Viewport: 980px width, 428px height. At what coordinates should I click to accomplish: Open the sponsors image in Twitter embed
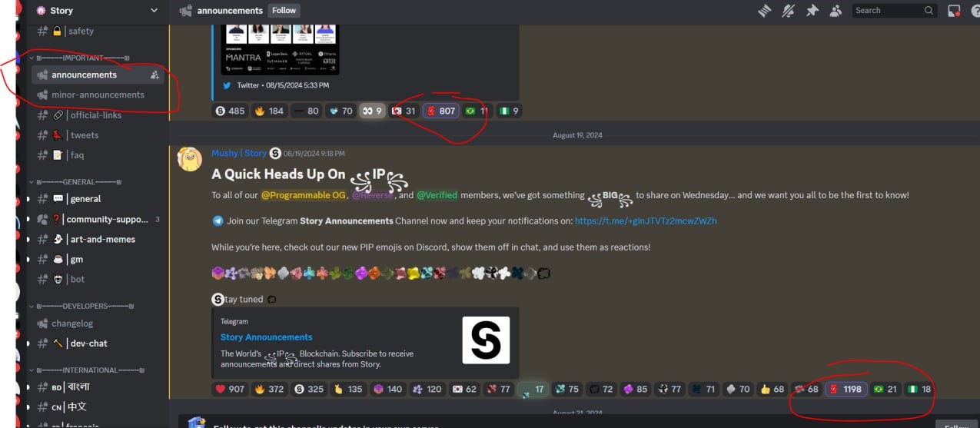[280, 48]
